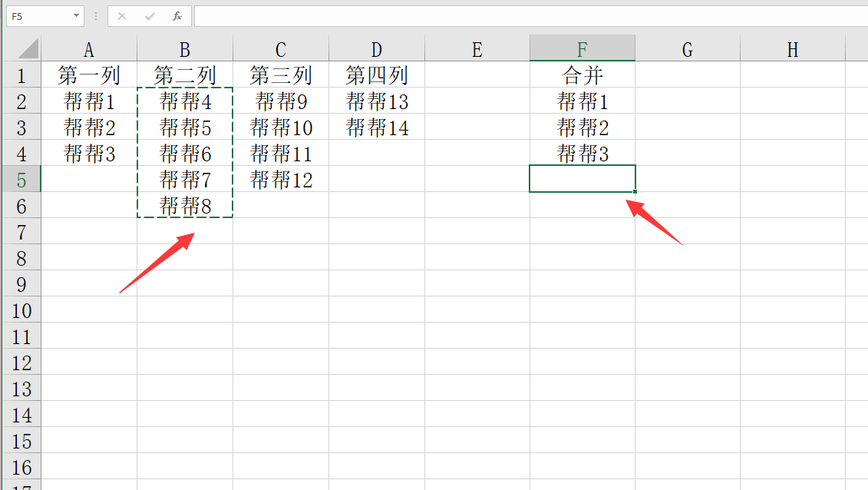Select column H header
The height and width of the screenshot is (490, 868).
click(x=793, y=48)
